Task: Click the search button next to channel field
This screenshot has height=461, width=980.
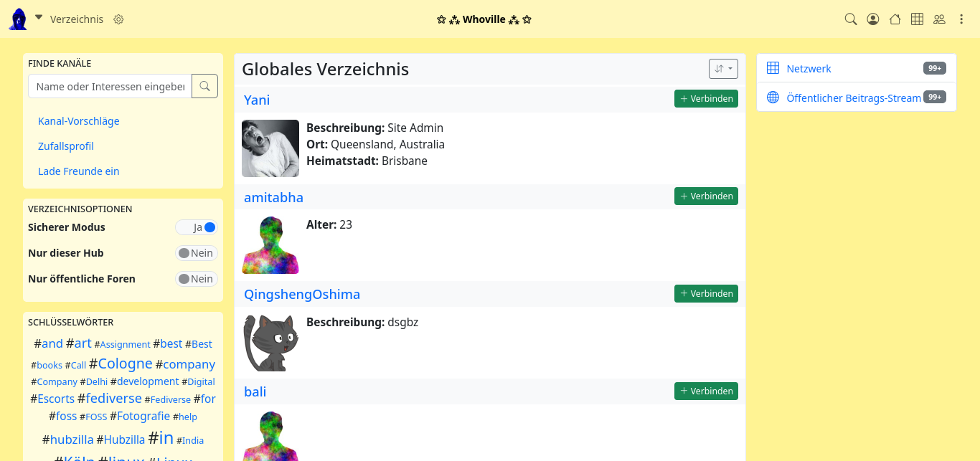Action: 204,86
